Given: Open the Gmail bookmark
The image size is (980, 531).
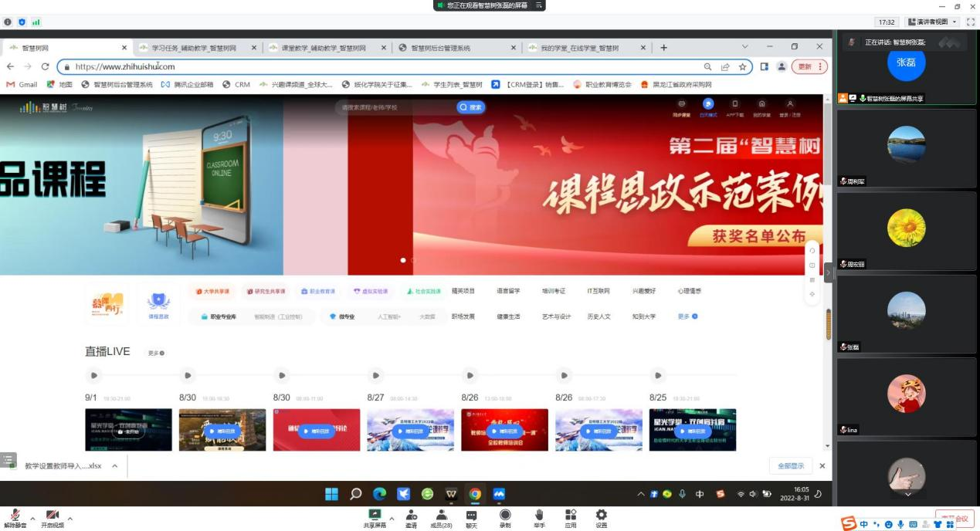Looking at the screenshot, I should pos(22,84).
